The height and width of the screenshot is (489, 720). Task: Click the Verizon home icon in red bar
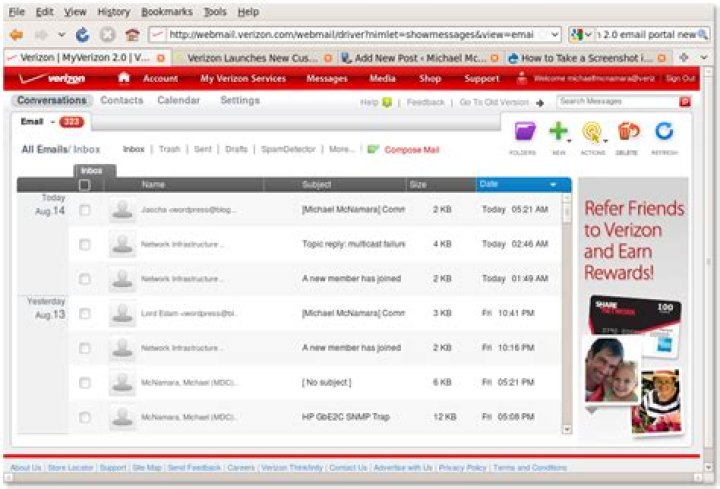coord(124,78)
